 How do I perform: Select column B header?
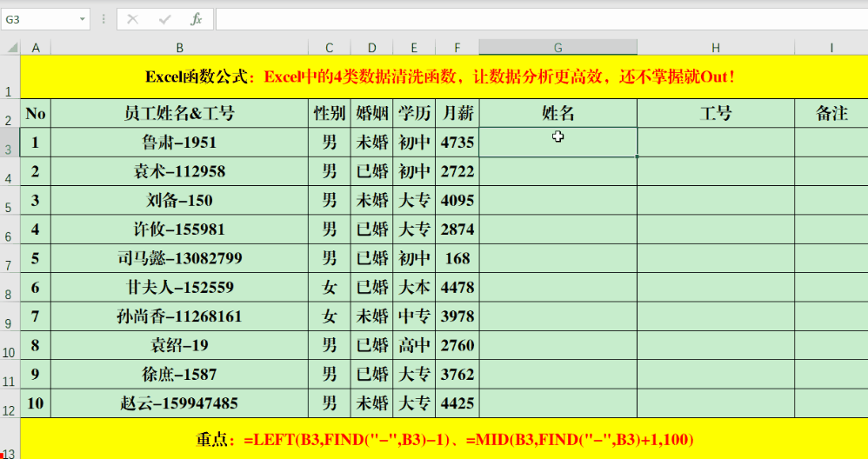pyautogui.click(x=179, y=48)
